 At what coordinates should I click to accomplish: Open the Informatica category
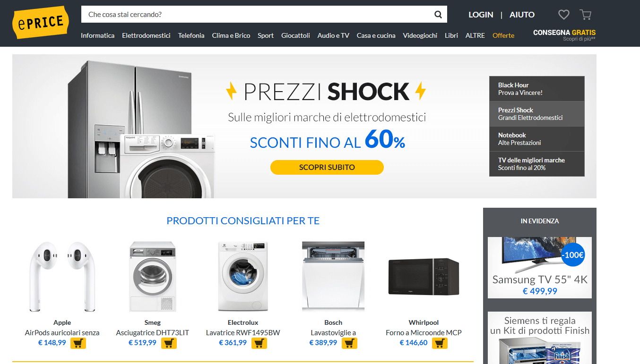pos(97,35)
